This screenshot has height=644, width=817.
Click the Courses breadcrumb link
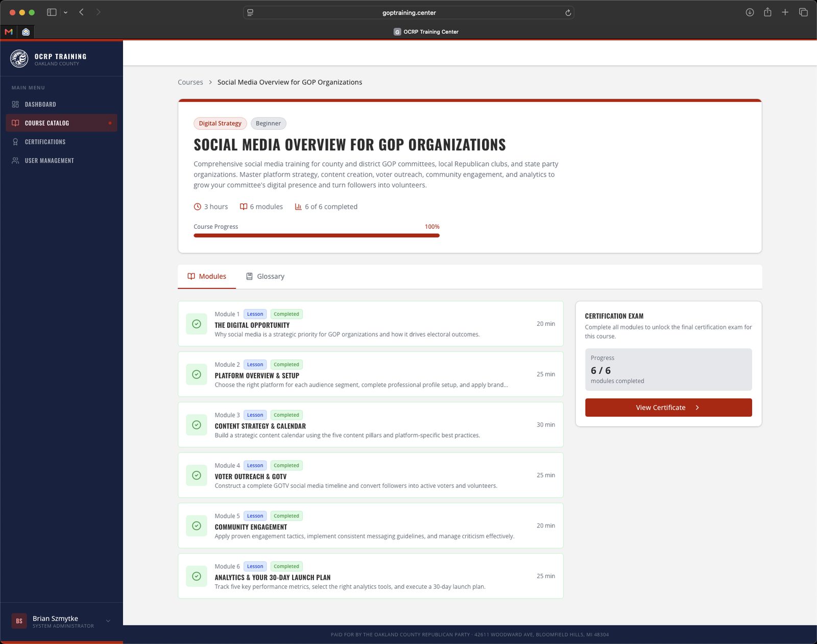(x=190, y=82)
